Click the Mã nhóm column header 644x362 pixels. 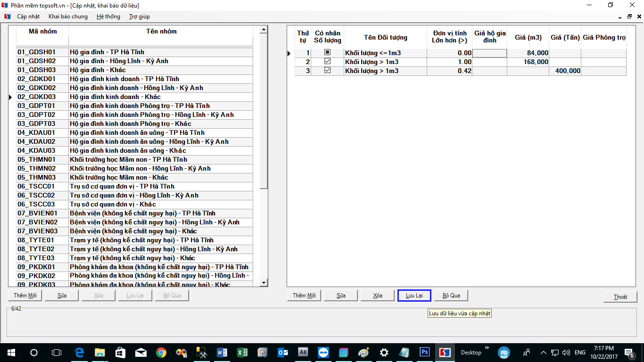point(42,32)
